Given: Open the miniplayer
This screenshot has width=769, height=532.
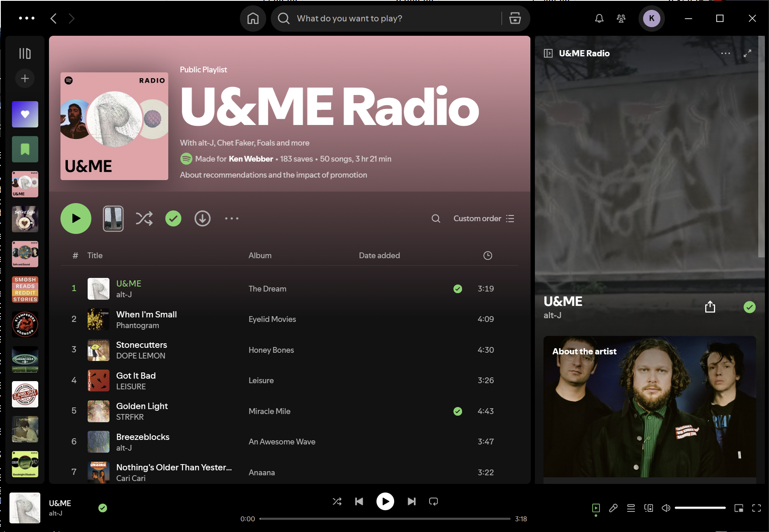Looking at the screenshot, I should [x=739, y=508].
